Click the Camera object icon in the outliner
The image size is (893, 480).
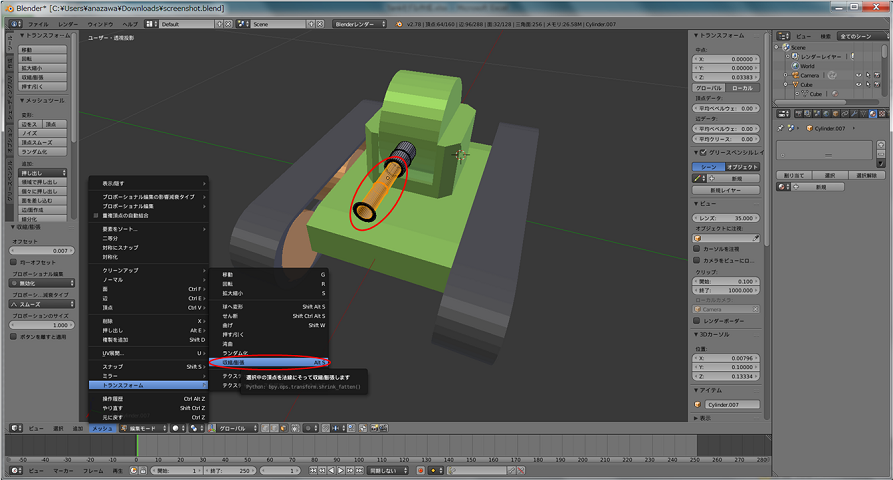tap(795, 75)
